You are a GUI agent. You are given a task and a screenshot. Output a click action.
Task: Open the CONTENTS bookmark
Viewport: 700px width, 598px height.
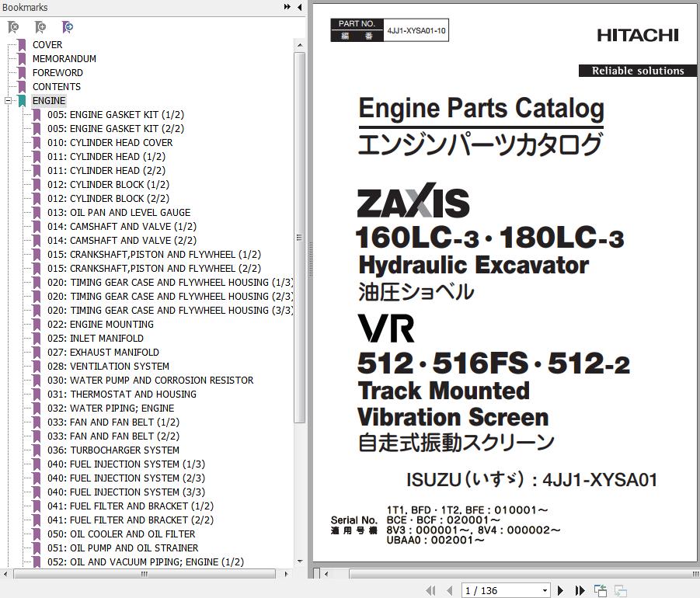[x=57, y=86]
